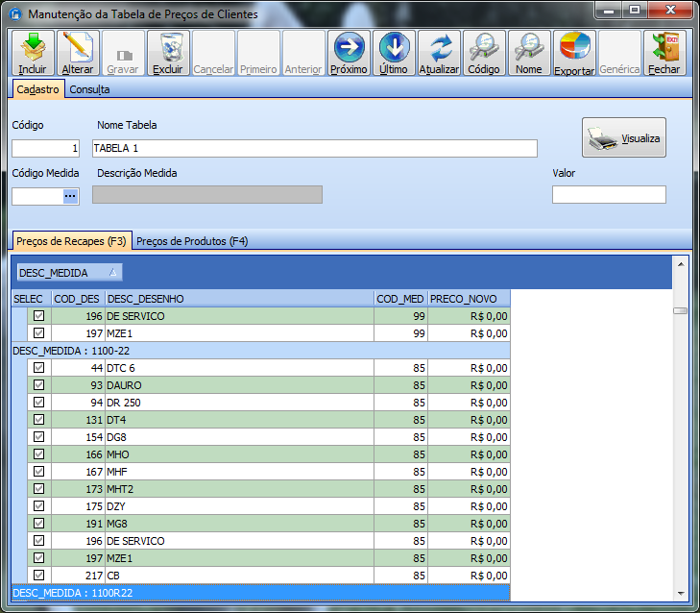700x613 pixels.
Task: Search by name using Nome icon
Action: [528, 53]
